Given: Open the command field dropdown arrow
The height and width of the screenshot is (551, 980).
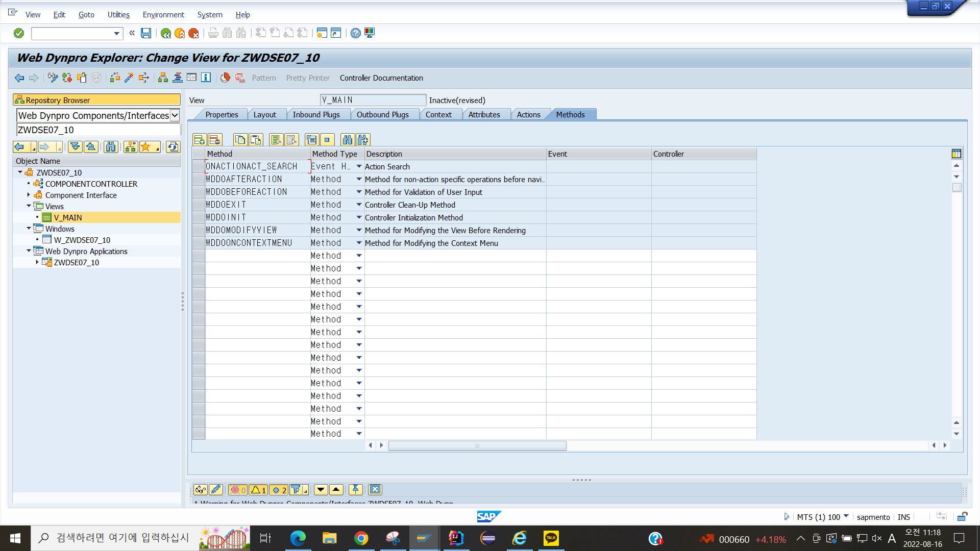Looking at the screenshot, I should point(117,34).
